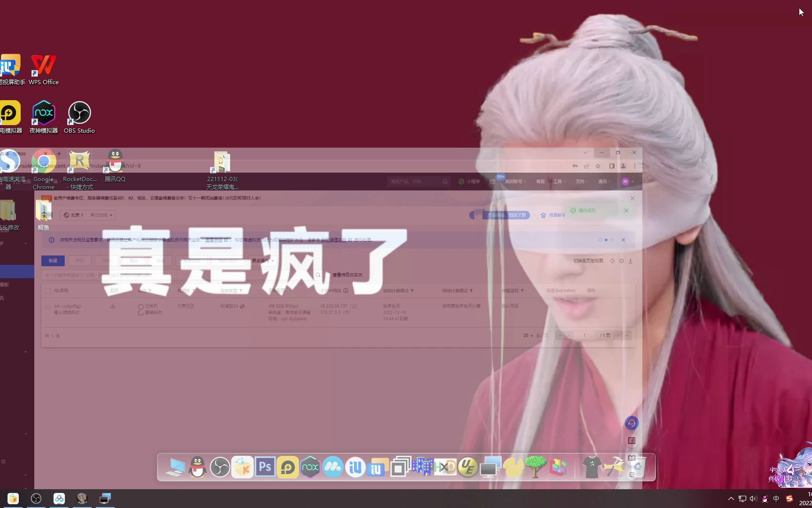This screenshot has width=812, height=508.
Task: Open the 221112-03 folder on the desktop
Action: point(222,170)
